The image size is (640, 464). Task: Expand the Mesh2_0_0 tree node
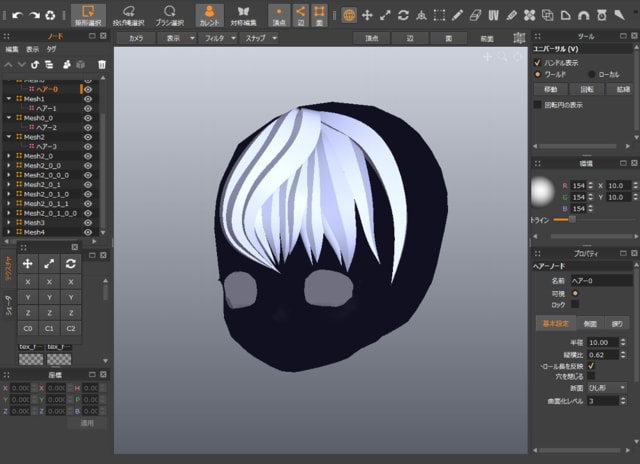coord(9,165)
